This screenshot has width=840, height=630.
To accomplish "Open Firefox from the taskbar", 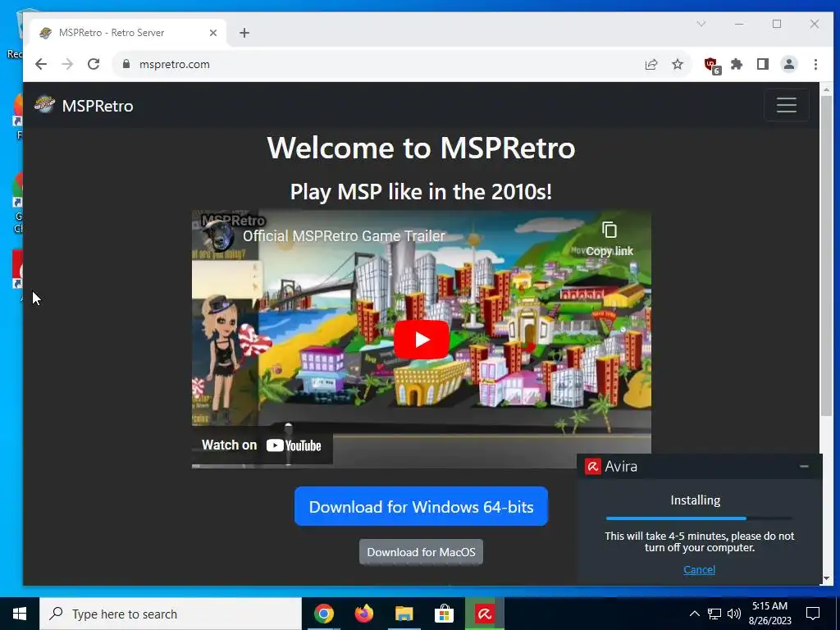I will point(363,614).
